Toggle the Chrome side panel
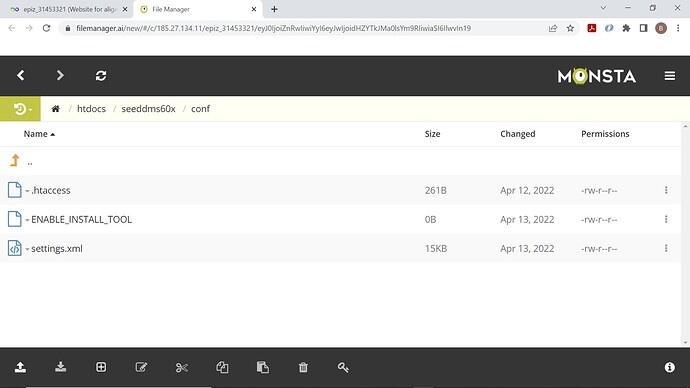Image resolution: width=690 pixels, height=388 pixels. coord(643,28)
